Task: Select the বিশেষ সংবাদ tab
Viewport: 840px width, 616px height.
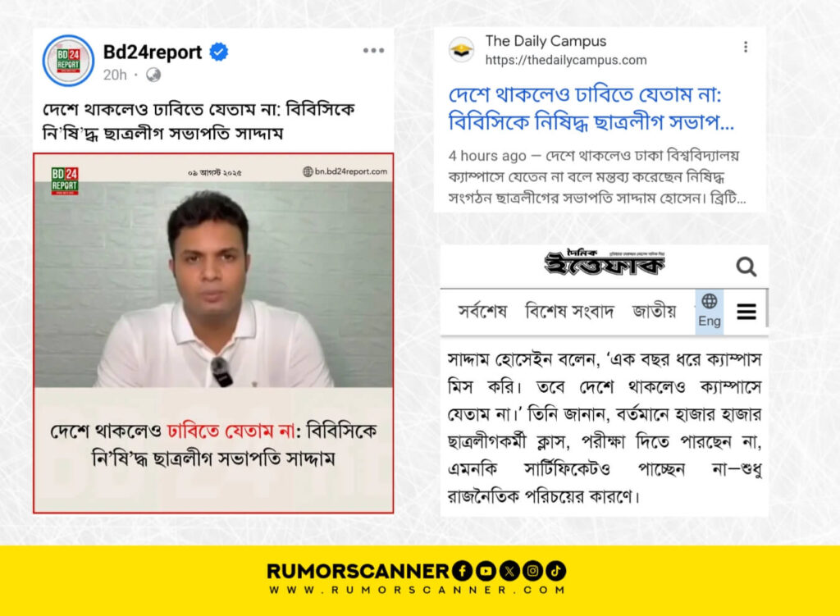Action: 569,311
